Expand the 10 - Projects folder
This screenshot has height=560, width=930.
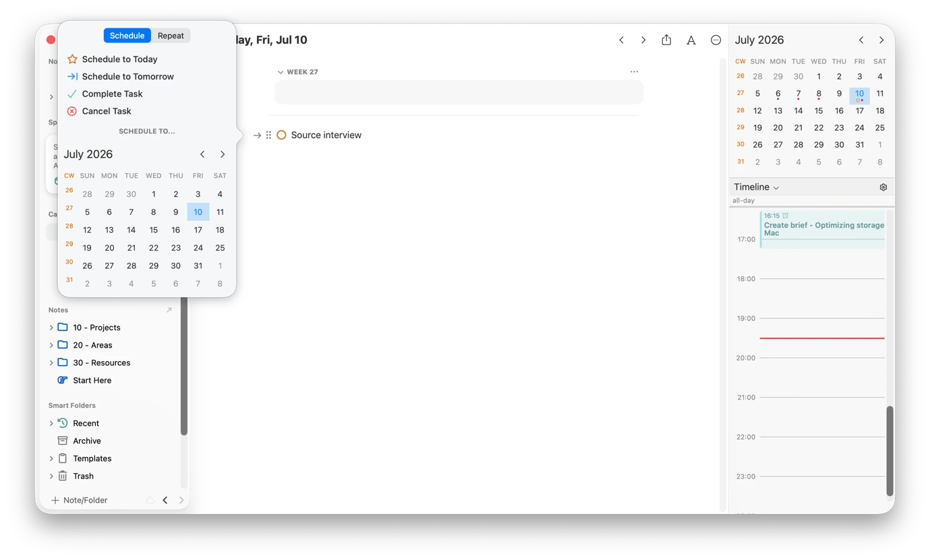51,328
